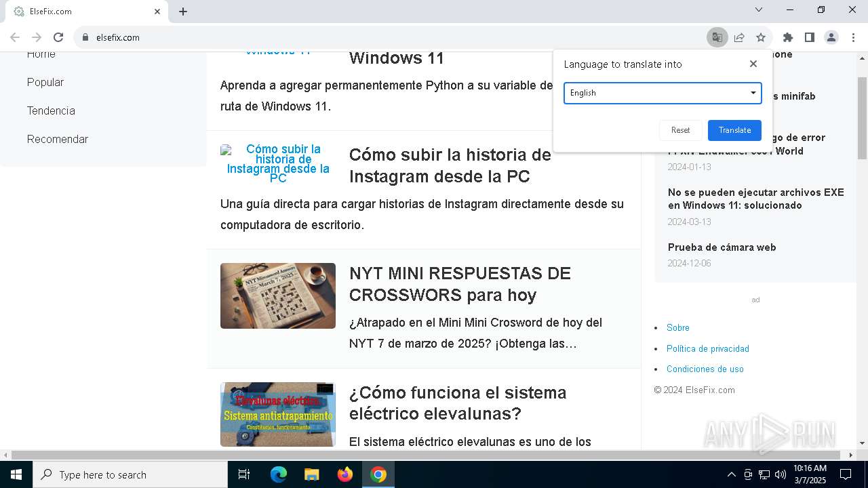Open the Condiciones de uso link
The width and height of the screenshot is (868, 488).
click(705, 369)
